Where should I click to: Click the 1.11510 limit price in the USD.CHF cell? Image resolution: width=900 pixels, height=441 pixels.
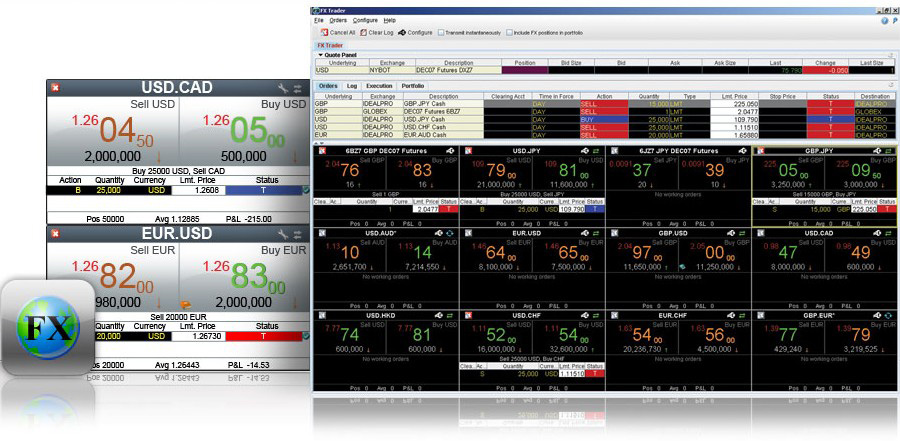click(572, 374)
